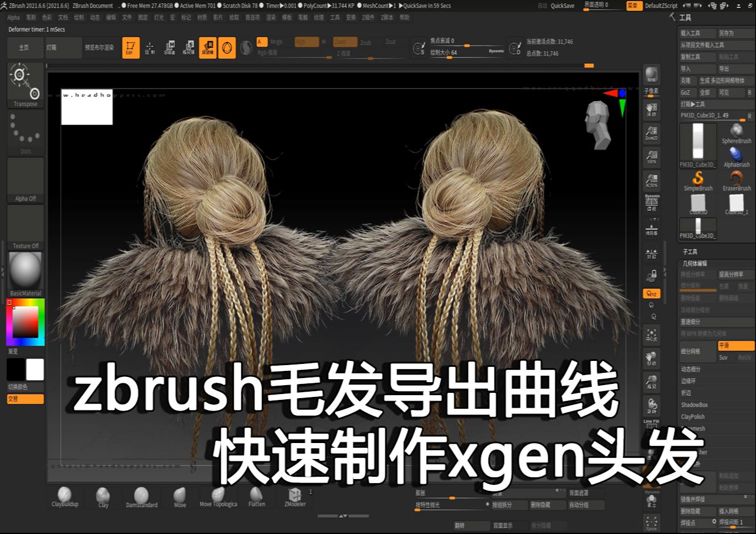Select the ClayBuildup brush
Image resolution: width=756 pixels, height=534 pixels.
click(x=65, y=497)
